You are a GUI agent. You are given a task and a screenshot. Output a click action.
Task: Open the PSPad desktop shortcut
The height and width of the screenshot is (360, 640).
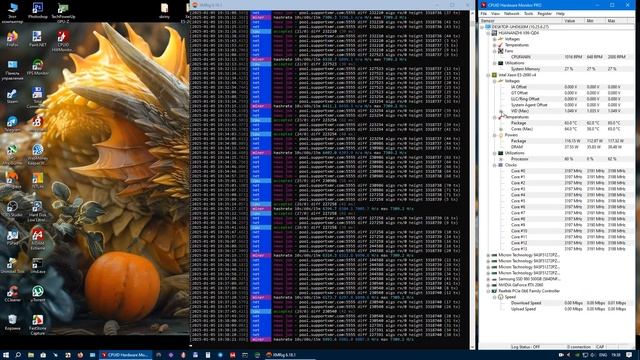[x=12, y=237]
